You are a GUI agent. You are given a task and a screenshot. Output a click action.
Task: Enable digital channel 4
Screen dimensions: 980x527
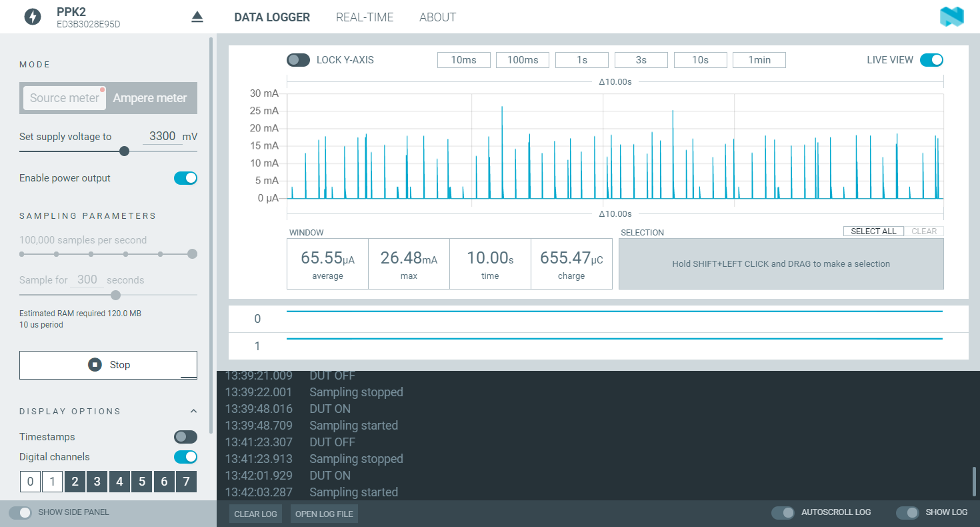pos(119,482)
